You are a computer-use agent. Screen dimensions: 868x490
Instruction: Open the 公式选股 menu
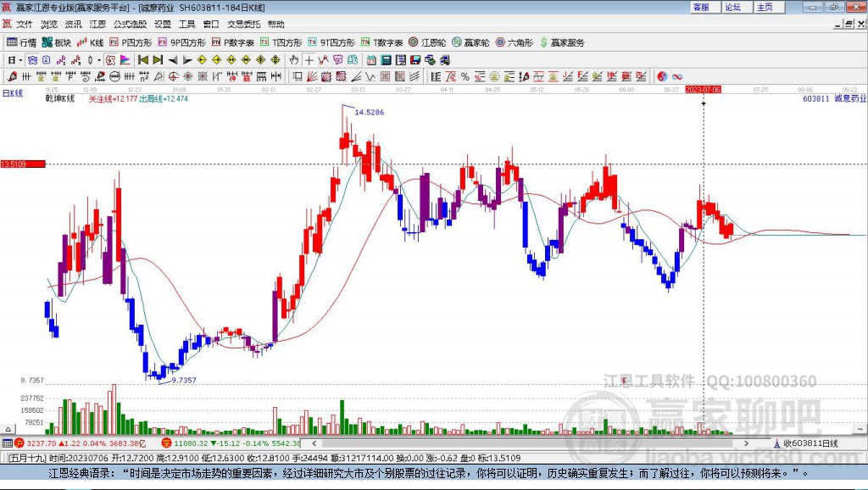tap(130, 24)
